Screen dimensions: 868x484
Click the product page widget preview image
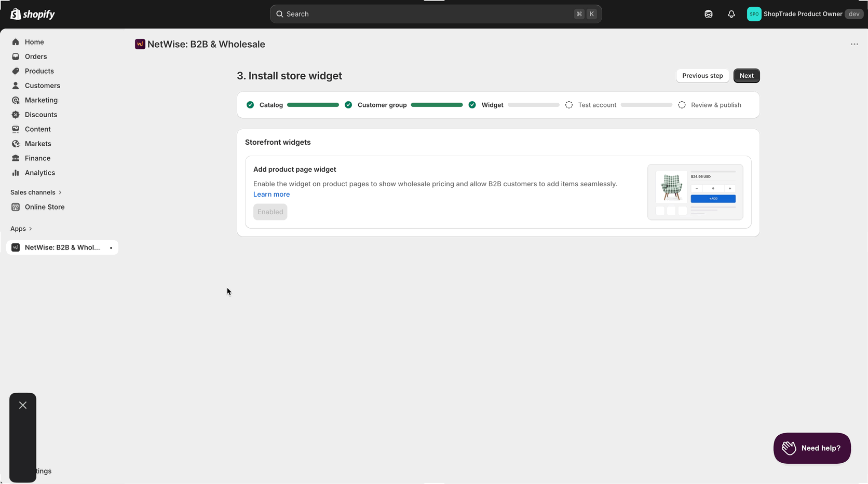point(695,192)
